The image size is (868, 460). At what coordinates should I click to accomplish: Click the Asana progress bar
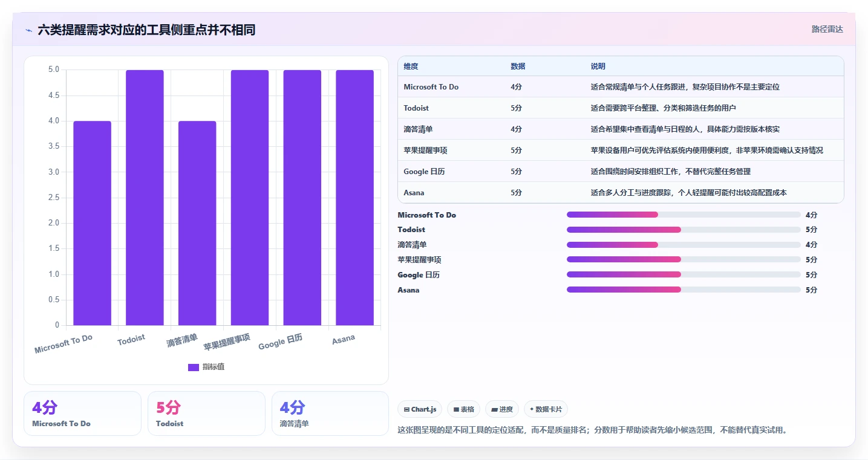684,290
